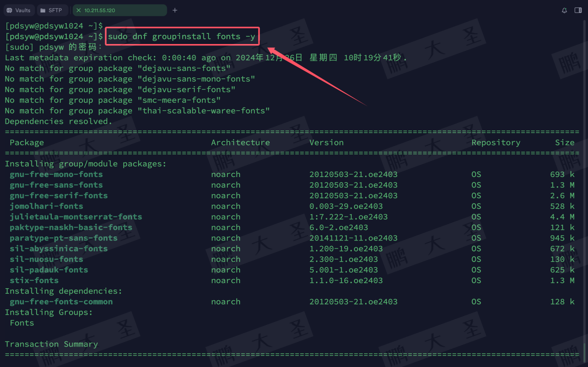Screen dimensions: 588x367
Task: Open a new tab with the plus icon
Action: 174,10
